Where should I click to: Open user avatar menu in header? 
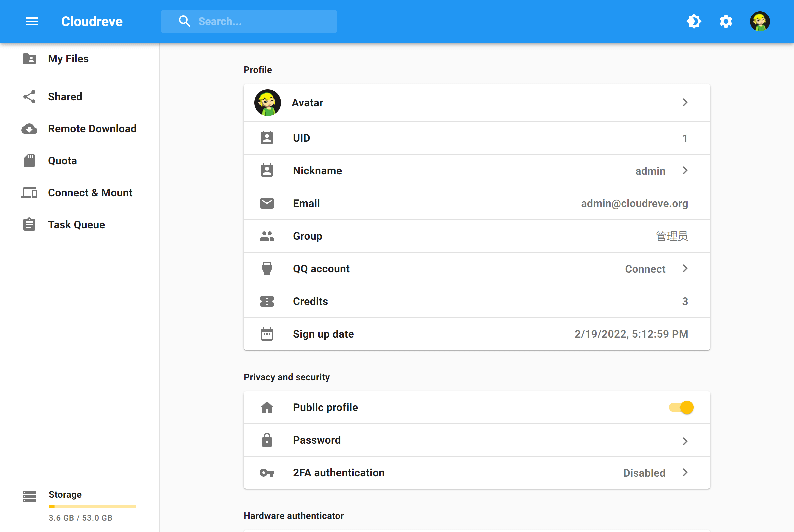tap(760, 21)
